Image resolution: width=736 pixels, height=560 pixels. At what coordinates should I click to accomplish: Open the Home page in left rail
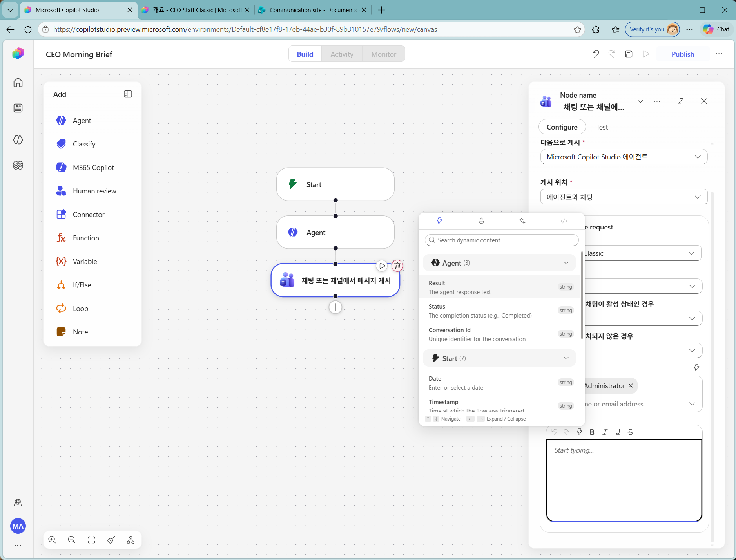pyautogui.click(x=18, y=83)
